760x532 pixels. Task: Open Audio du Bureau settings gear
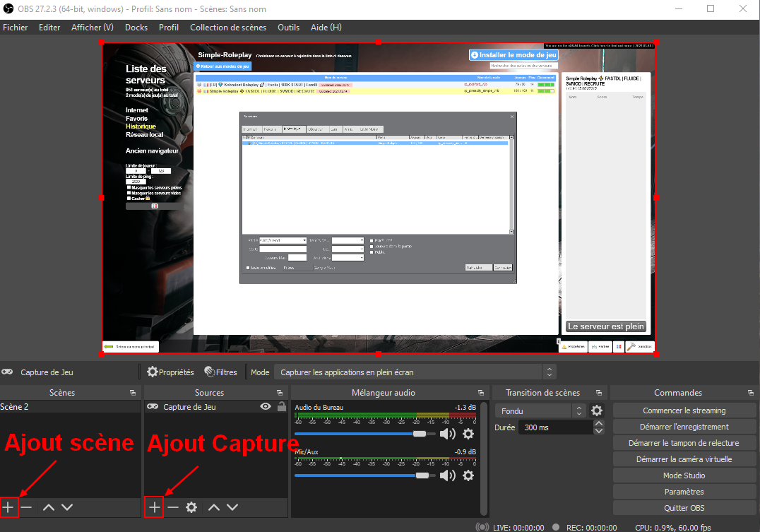pos(468,434)
